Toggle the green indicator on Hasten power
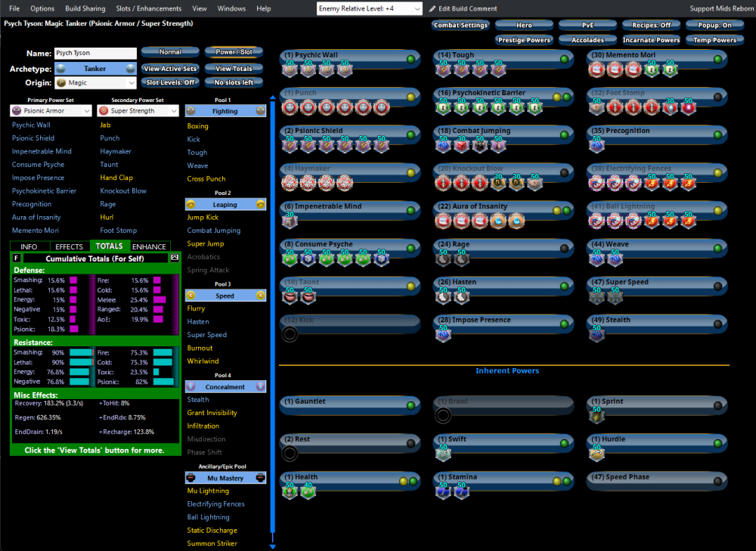The image size is (756, 551). [x=564, y=286]
